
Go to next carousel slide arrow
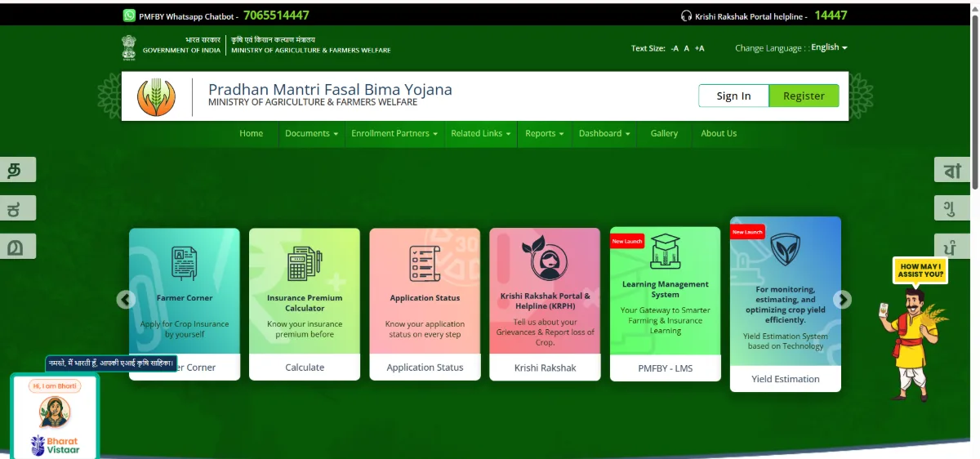click(x=842, y=300)
